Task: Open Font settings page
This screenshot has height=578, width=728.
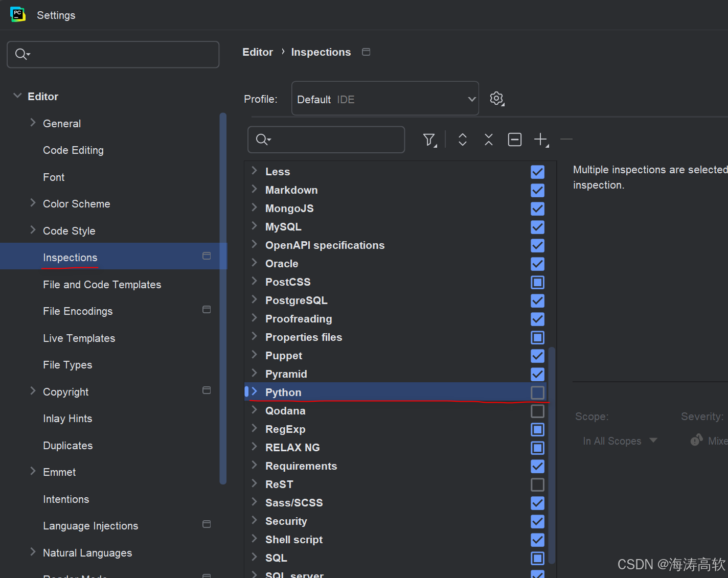Action: [x=54, y=177]
